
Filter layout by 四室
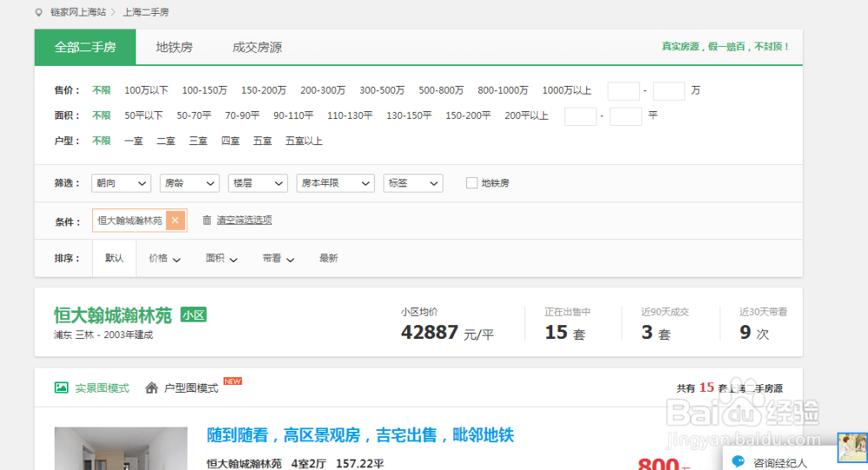[x=230, y=141]
